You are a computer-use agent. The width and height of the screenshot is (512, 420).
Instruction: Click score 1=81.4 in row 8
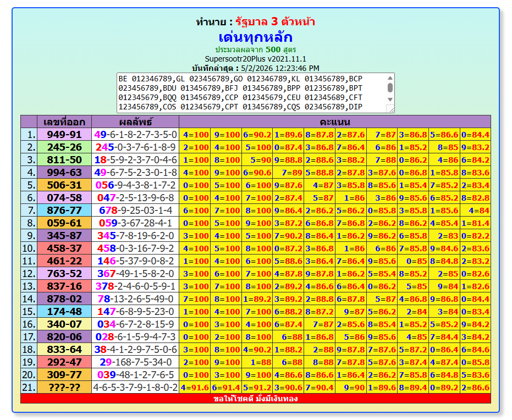coord(475,223)
